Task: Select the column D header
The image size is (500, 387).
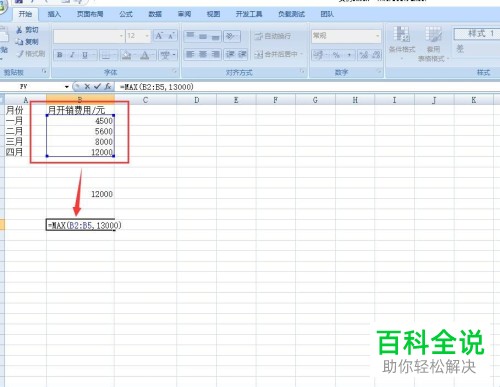Action: click(x=197, y=100)
